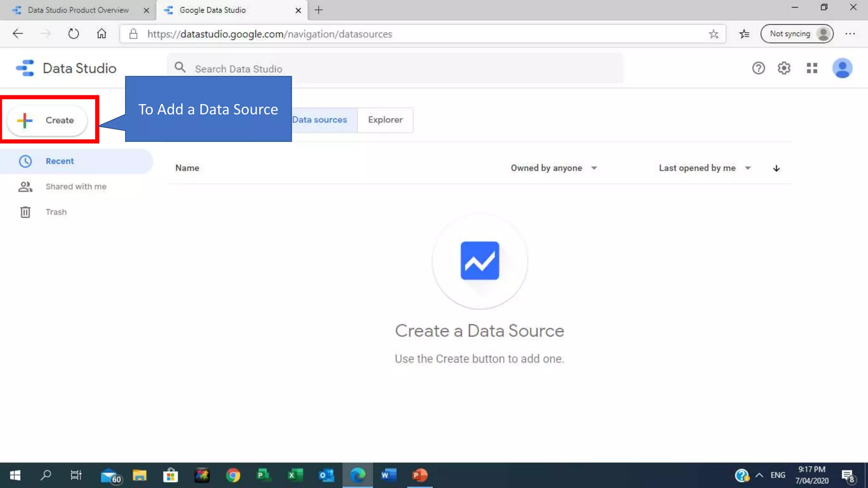Open Outlook from taskbar
This screenshot has width=868, height=488.
326,475
